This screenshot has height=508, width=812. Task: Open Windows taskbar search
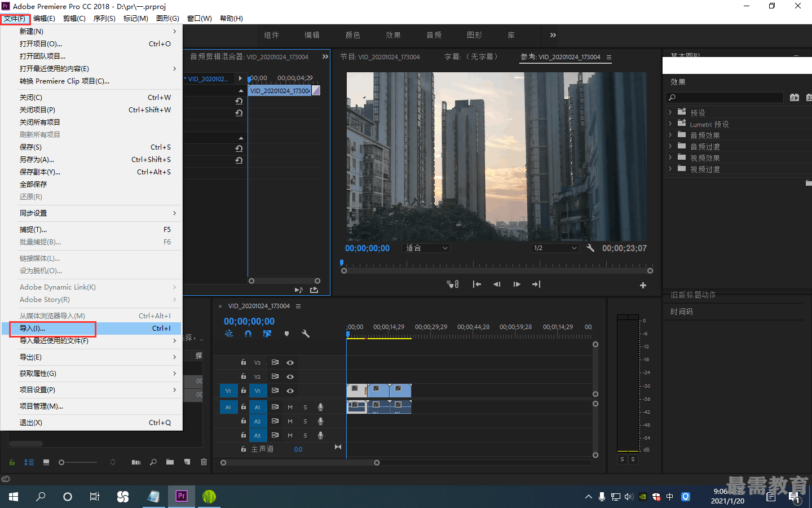(x=41, y=497)
